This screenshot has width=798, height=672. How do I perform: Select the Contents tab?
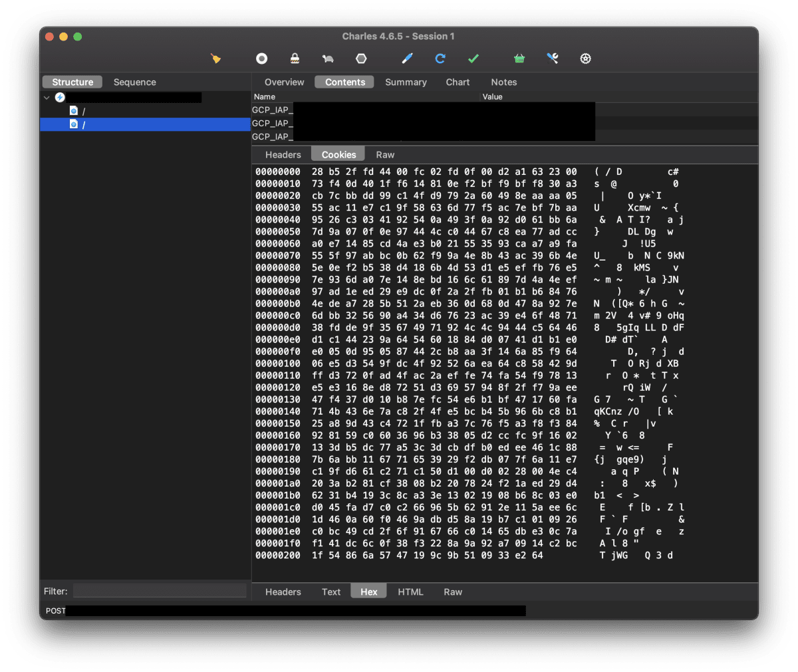tap(345, 82)
